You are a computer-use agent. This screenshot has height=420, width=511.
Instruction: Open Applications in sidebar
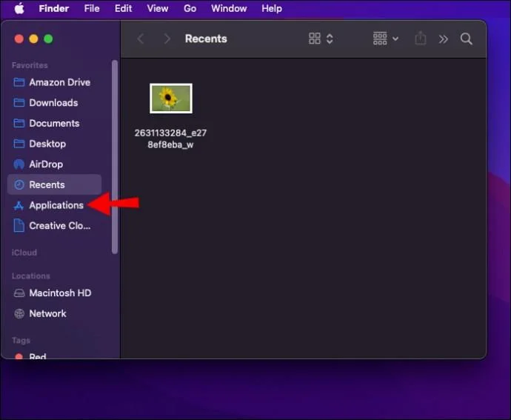click(x=54, y=205)
